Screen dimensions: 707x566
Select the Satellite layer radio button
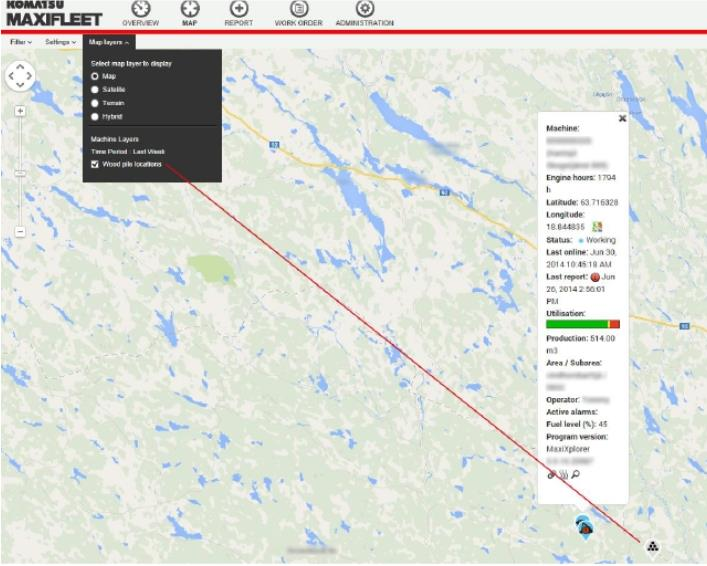point(95,90)
